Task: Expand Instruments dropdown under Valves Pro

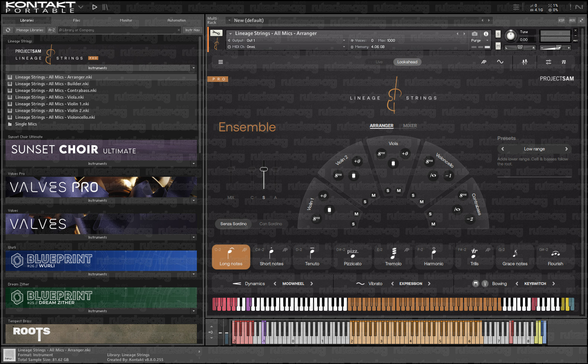Action: [x=194, y=201]
